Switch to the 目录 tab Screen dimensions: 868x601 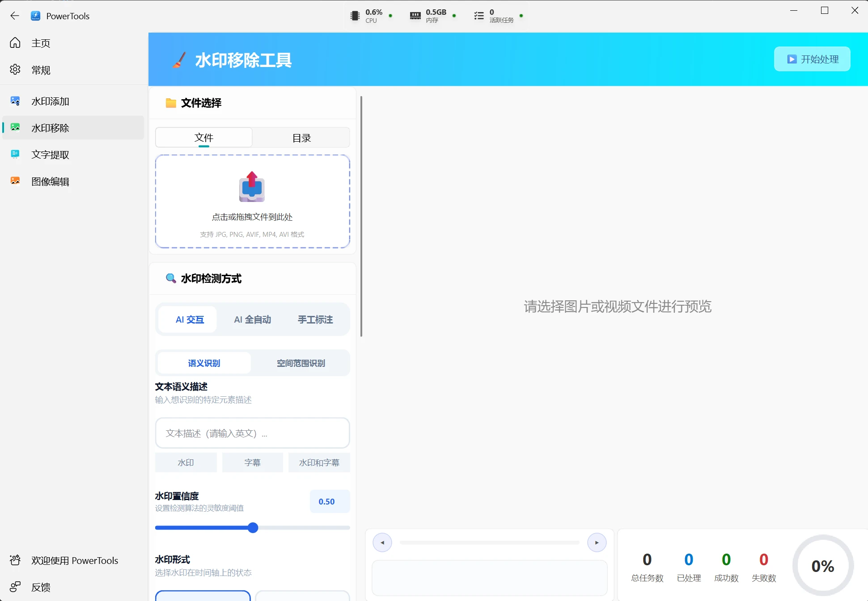(301, 138)
